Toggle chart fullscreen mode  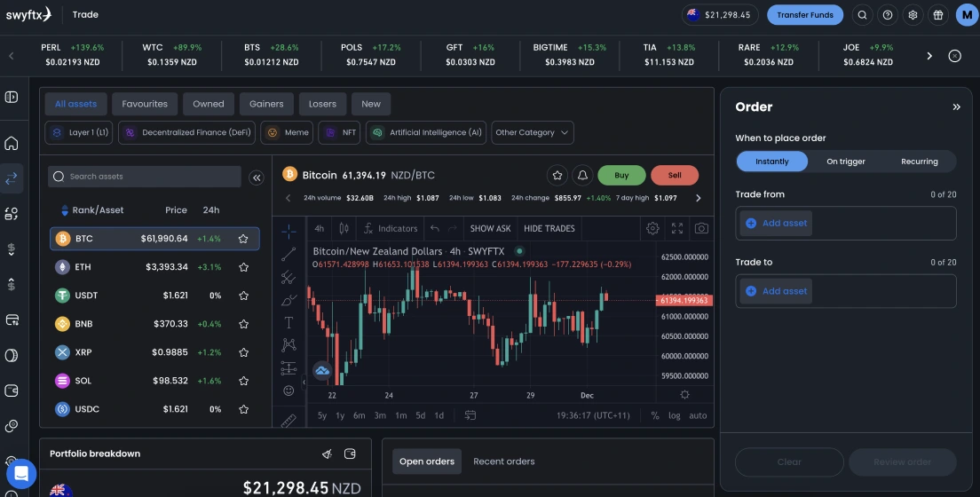[677, 228]
